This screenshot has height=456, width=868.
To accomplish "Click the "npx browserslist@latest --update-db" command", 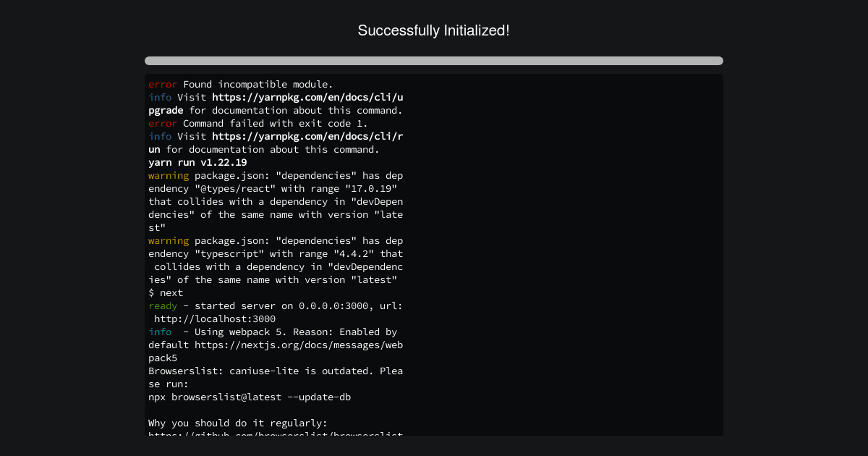I will tap(250, 397).
